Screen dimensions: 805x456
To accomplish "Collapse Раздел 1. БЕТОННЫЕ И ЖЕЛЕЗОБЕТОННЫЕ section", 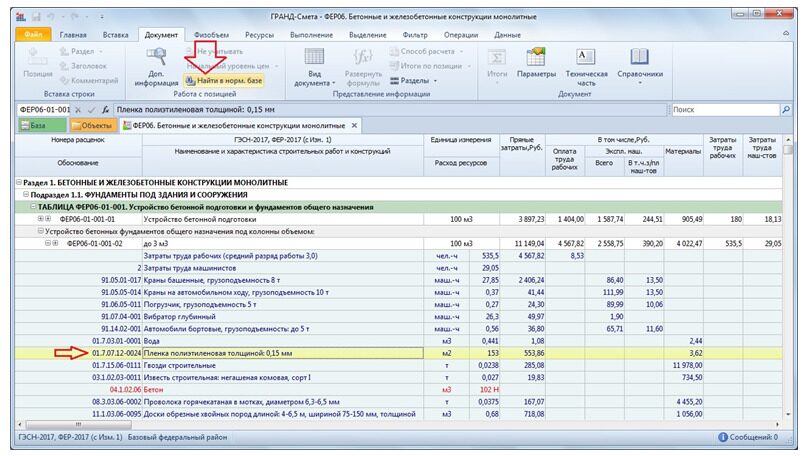I will (x=20, y=182).
